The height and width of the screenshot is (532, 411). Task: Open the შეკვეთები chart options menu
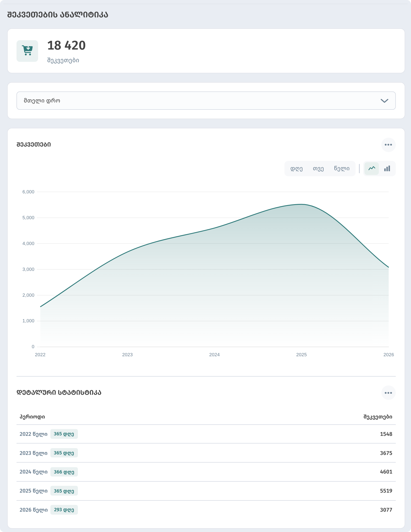[x=388, y=145]
